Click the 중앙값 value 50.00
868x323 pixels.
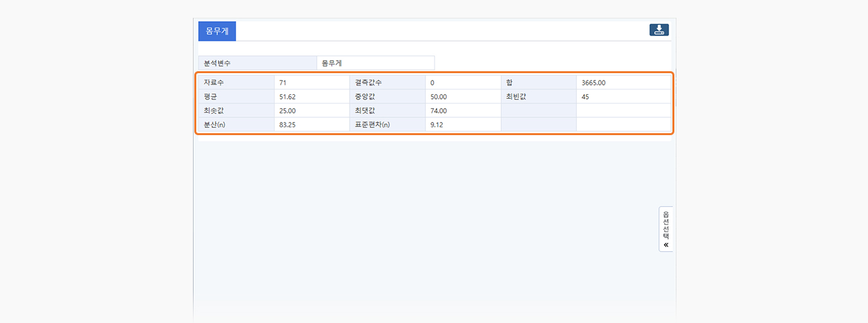(x=462, y=97)
